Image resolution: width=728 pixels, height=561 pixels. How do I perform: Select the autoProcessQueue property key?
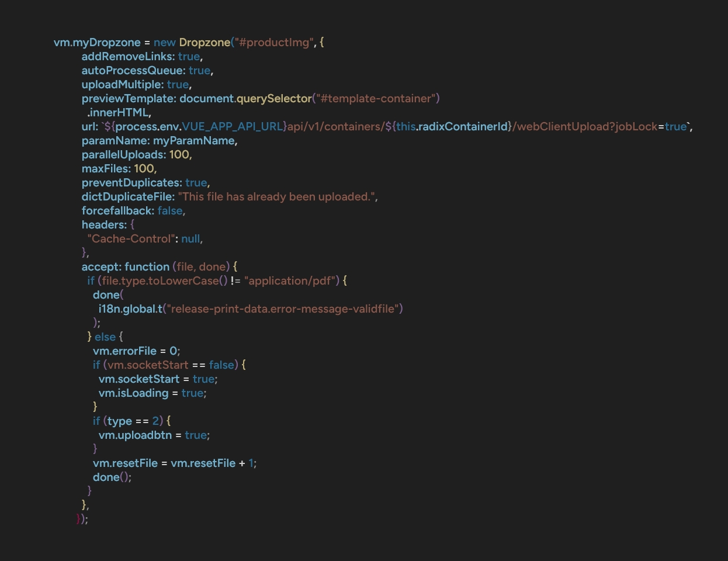tap(133, 71)
